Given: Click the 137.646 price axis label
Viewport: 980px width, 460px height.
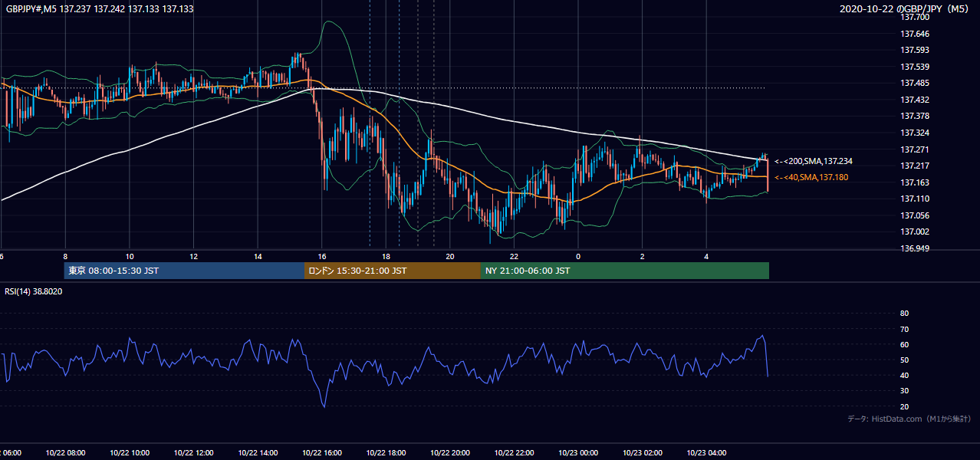Looking at the screenshot, I should (x=916, y=34).
